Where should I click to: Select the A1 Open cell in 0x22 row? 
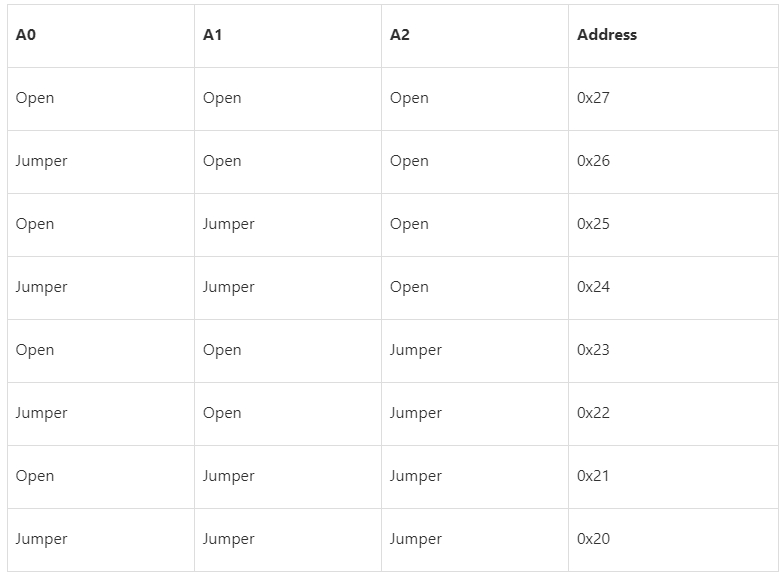pos(222,413)
